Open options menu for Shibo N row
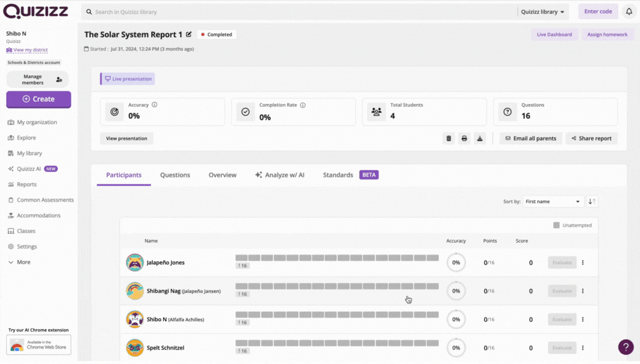 coord(583,319)
